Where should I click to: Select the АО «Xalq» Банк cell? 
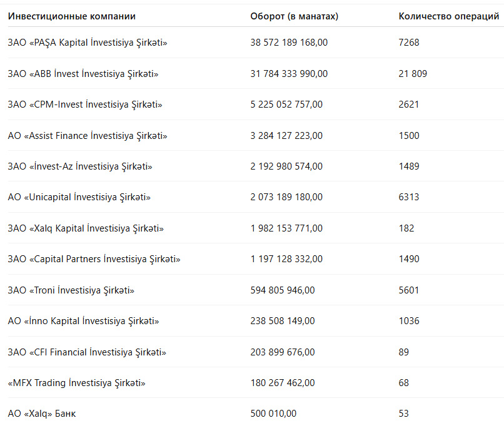click(x=43, y=414)
